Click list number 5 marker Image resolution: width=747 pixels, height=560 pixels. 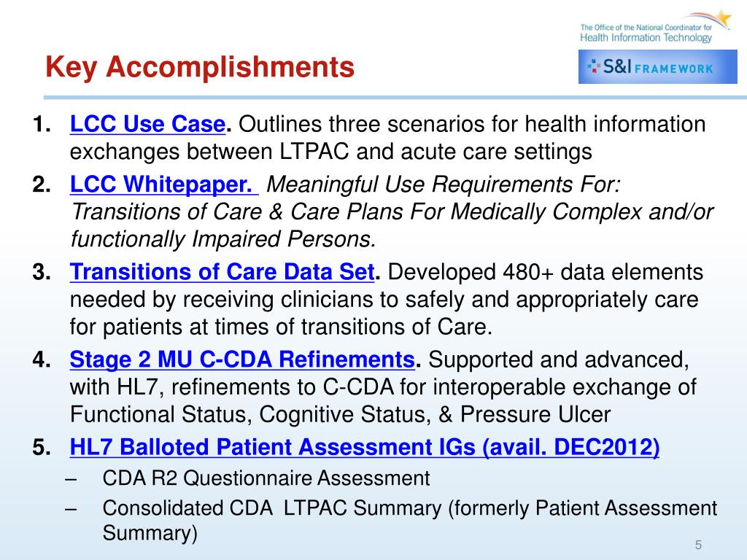point(42,447)
